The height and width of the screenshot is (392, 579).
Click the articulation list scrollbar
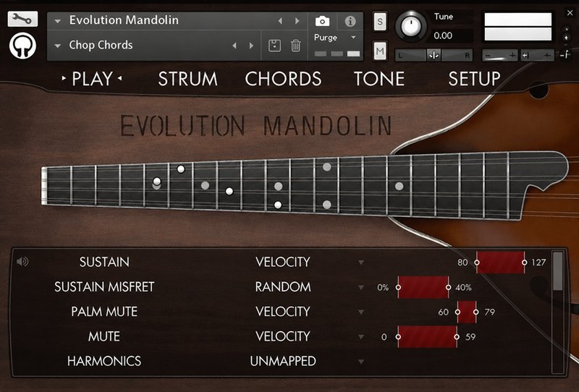557,272
